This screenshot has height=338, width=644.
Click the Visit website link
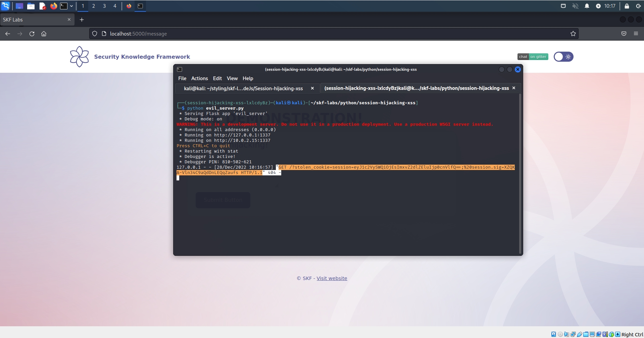[x=332, y=278]
